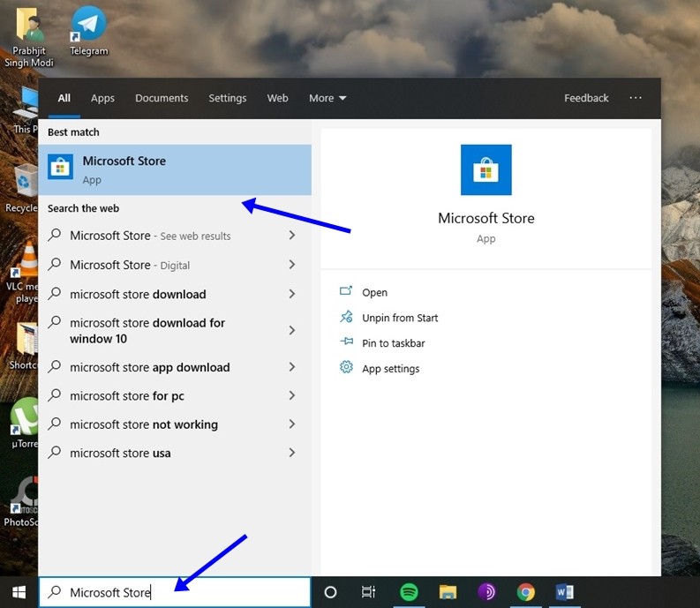Click Open in the app actions list
Screen dimensions: 700x608
[374, 292]
